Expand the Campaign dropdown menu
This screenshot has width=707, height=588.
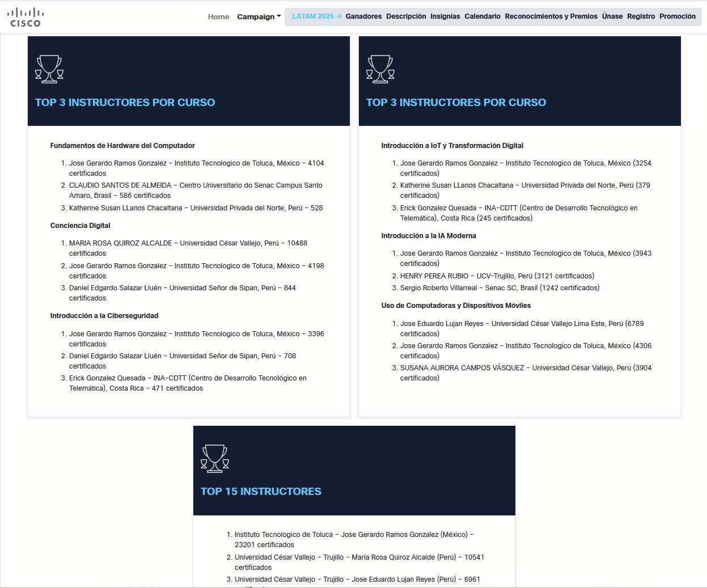[259, 17]
